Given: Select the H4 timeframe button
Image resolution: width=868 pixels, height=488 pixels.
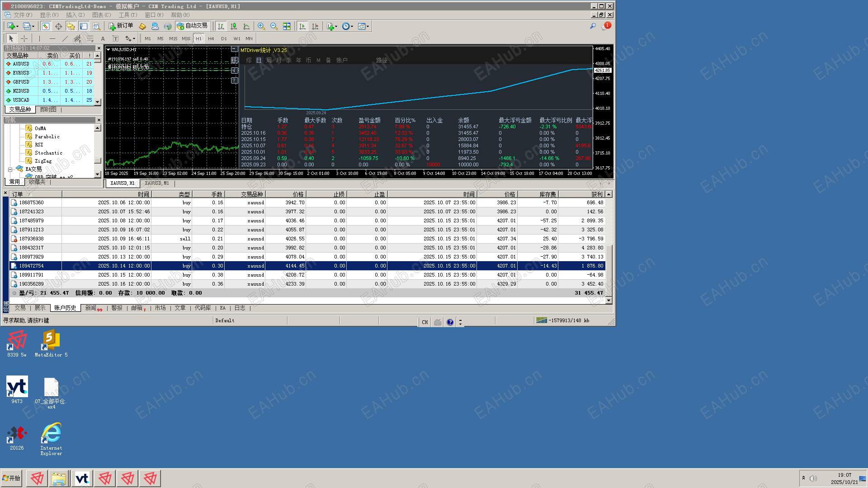Looking at the screenshot, I should click(x=211, y=38).
